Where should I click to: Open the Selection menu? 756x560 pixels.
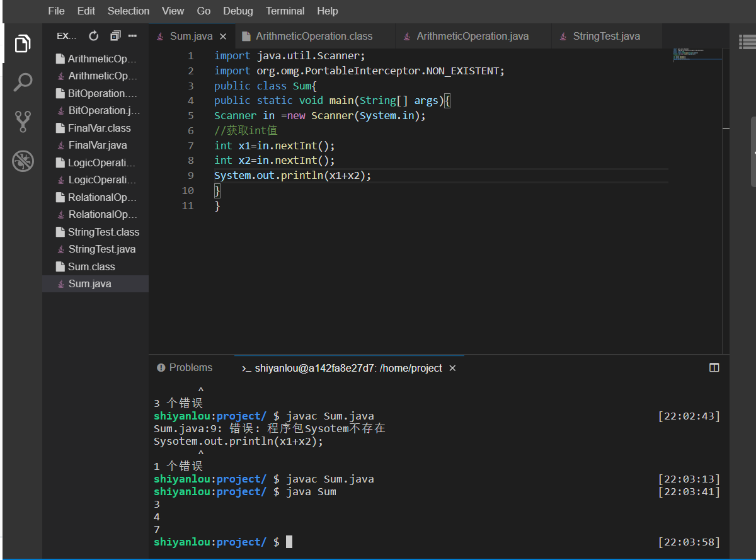(x=129, y=11)
